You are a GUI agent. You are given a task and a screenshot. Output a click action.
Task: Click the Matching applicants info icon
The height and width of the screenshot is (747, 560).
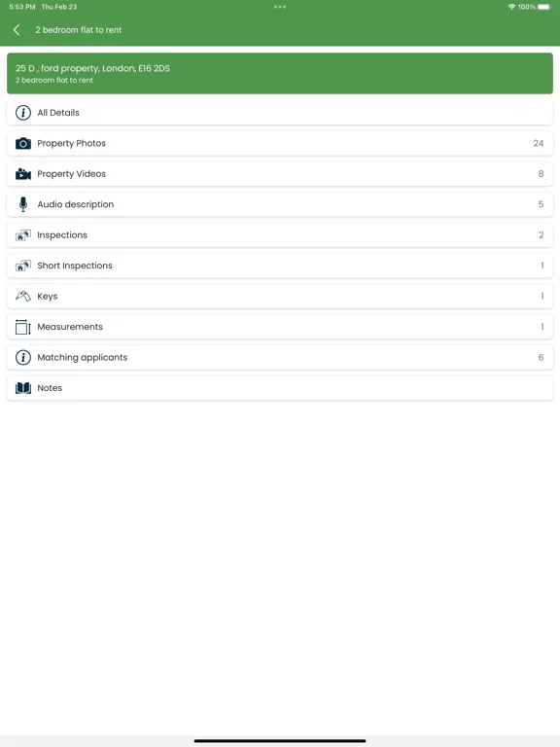[23, 357]
